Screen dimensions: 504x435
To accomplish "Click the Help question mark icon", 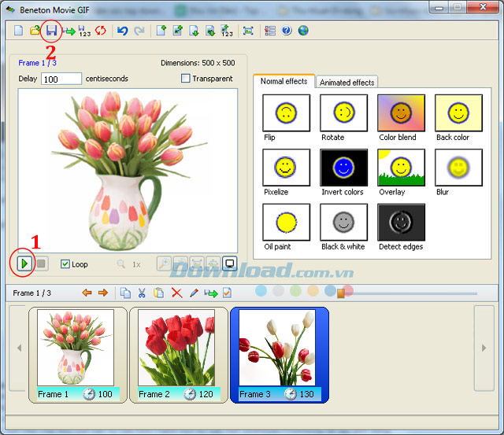I will click(287, 31).
